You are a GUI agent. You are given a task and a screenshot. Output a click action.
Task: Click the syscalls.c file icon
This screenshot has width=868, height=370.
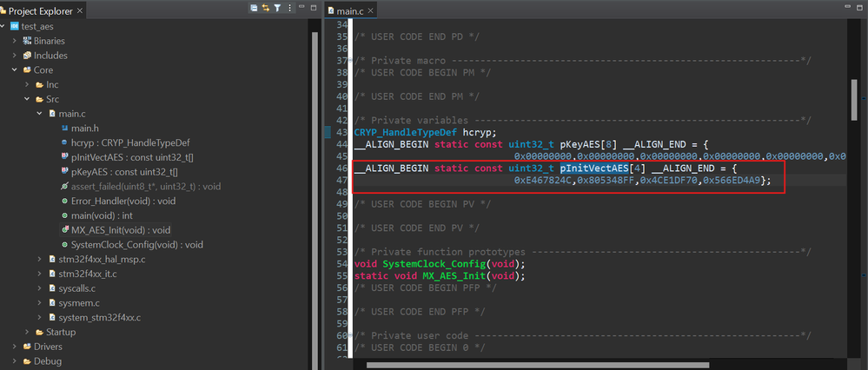52,288
